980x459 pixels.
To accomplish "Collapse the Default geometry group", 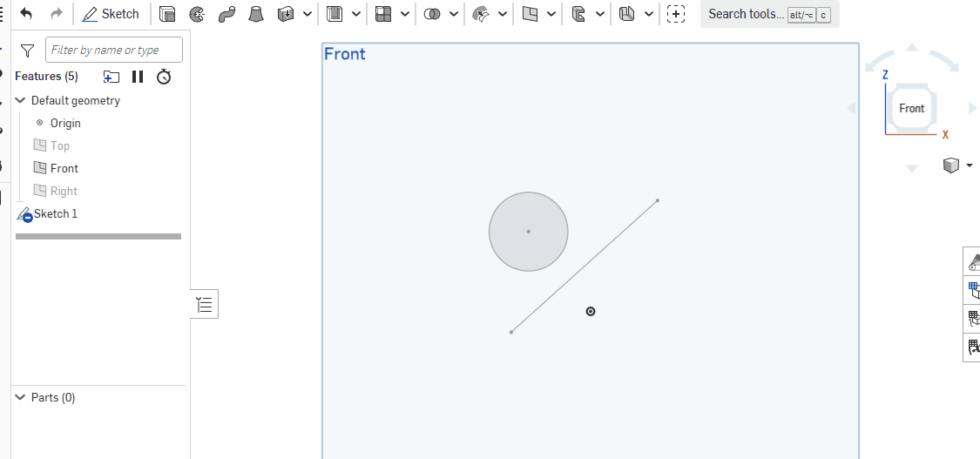I will [21, 100].
